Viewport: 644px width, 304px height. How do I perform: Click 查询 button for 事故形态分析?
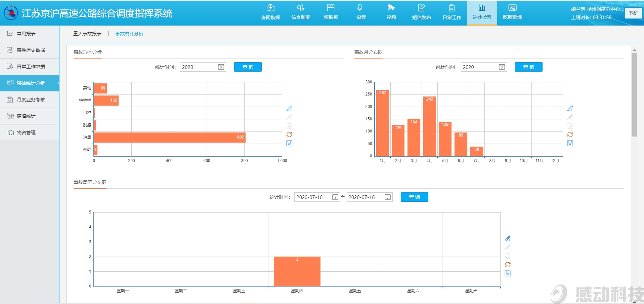(248, 67)
